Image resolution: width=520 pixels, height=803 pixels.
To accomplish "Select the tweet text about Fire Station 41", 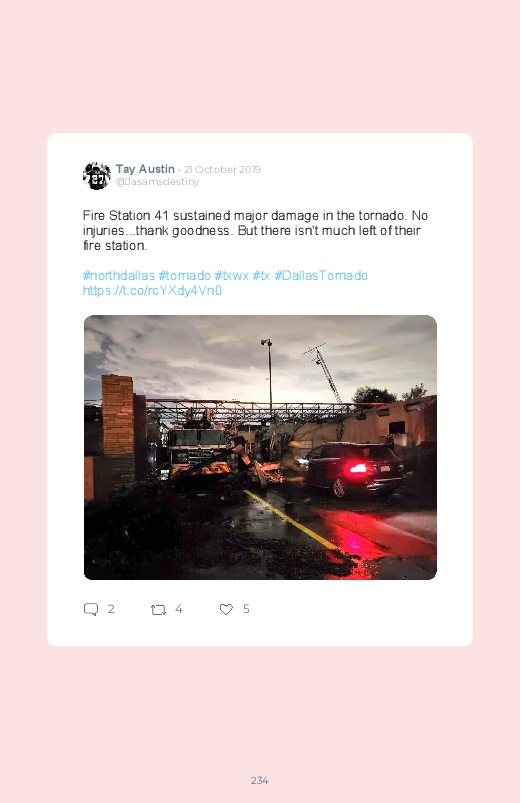I will 255,230.
